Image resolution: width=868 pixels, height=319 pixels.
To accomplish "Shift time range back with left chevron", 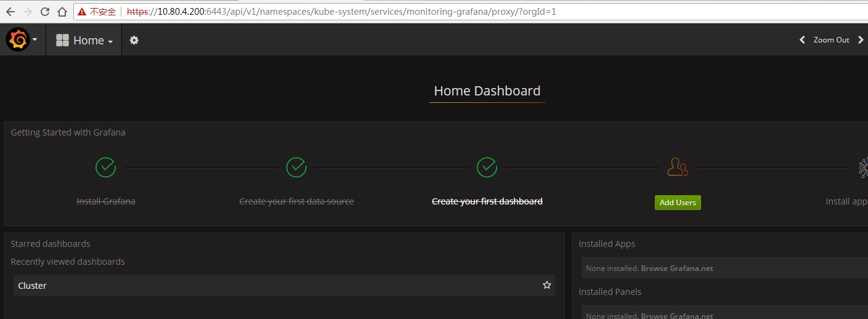I will click(x=802, y=40).
